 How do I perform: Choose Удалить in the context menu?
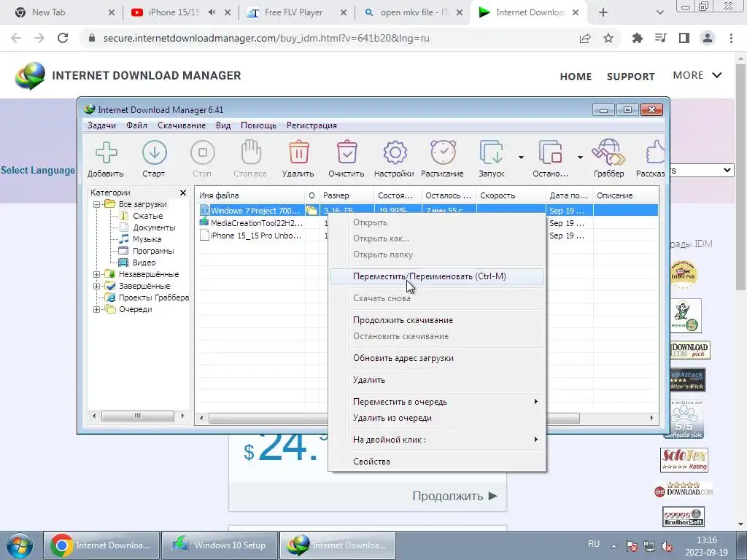click(436, 380)
